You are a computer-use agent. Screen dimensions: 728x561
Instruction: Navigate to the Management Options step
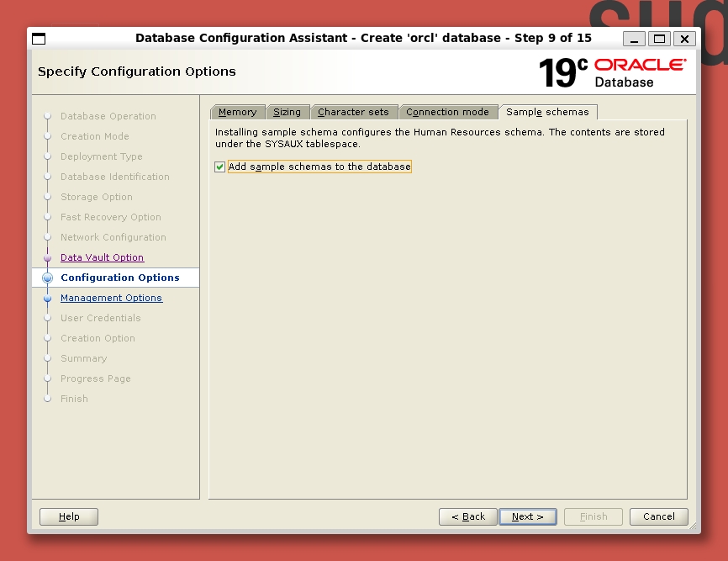click(x=111, y=299)
